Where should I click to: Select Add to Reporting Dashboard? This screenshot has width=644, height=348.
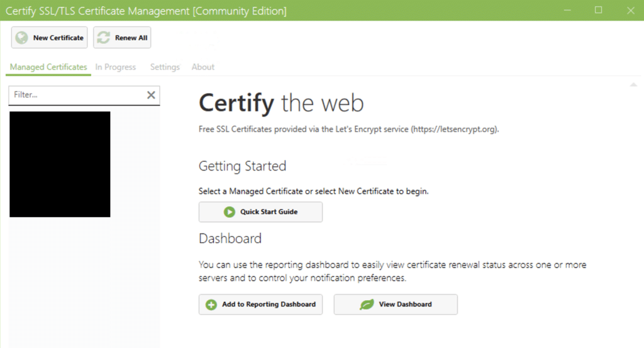point(260,305)
